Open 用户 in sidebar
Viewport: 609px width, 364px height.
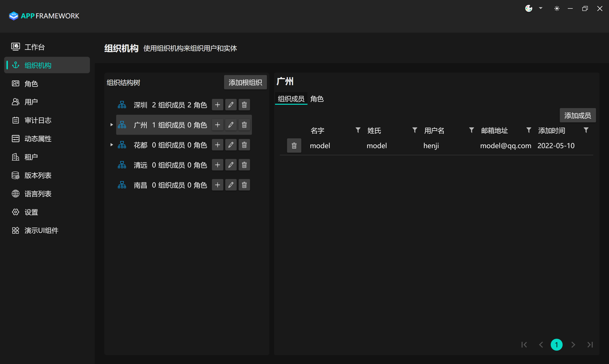[47, 102]
